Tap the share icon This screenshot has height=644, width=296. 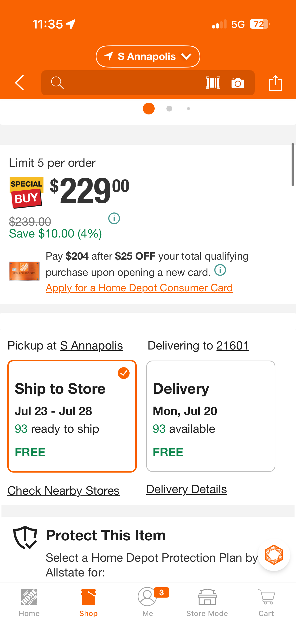[x=275, y=83]
